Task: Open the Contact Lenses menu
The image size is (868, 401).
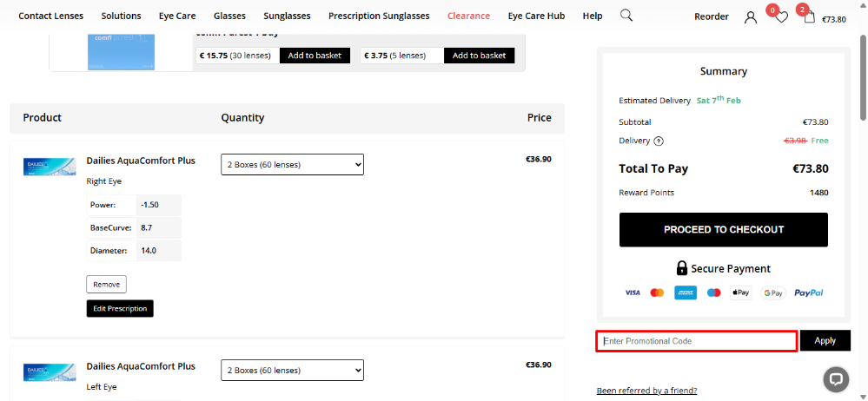Action: pyautogui.click(x=51, y=16)
